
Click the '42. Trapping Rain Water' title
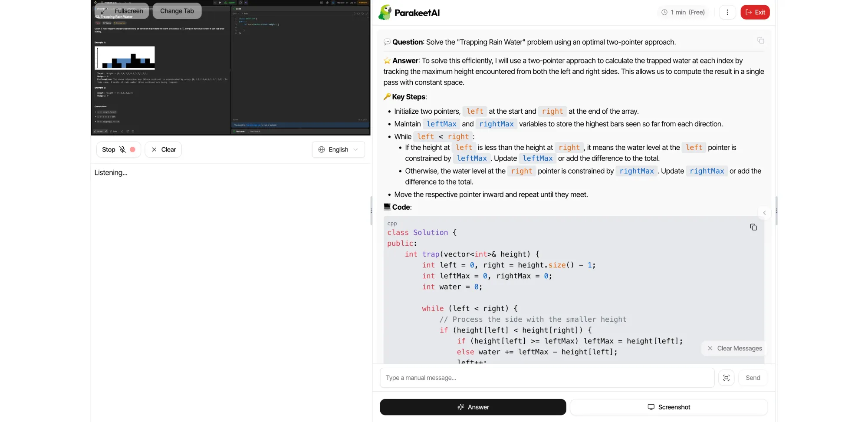point(114,17)
